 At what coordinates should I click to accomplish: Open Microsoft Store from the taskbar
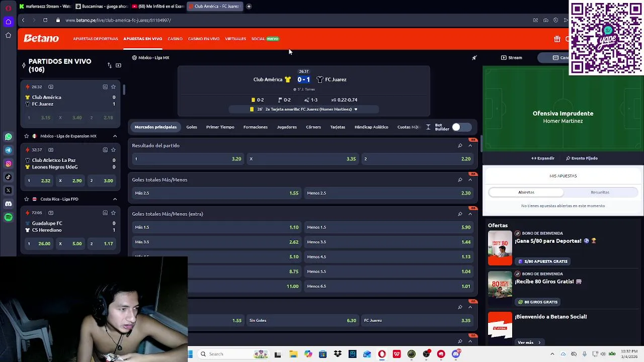323,354
